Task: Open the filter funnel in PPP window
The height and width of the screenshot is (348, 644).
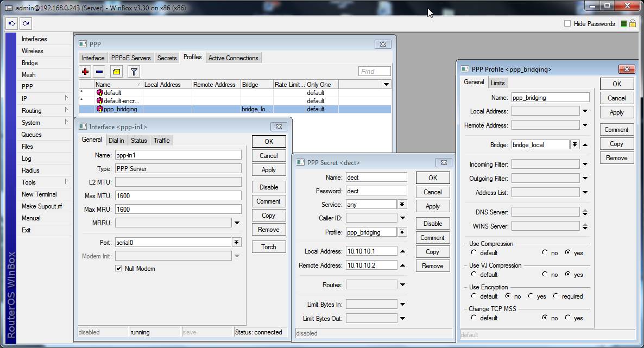Action: pyautogui.click(x=134, y=72)
